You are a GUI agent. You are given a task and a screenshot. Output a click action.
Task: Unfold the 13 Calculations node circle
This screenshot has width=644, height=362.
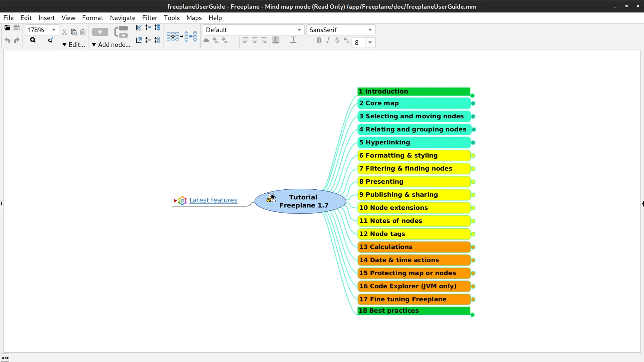473,247
